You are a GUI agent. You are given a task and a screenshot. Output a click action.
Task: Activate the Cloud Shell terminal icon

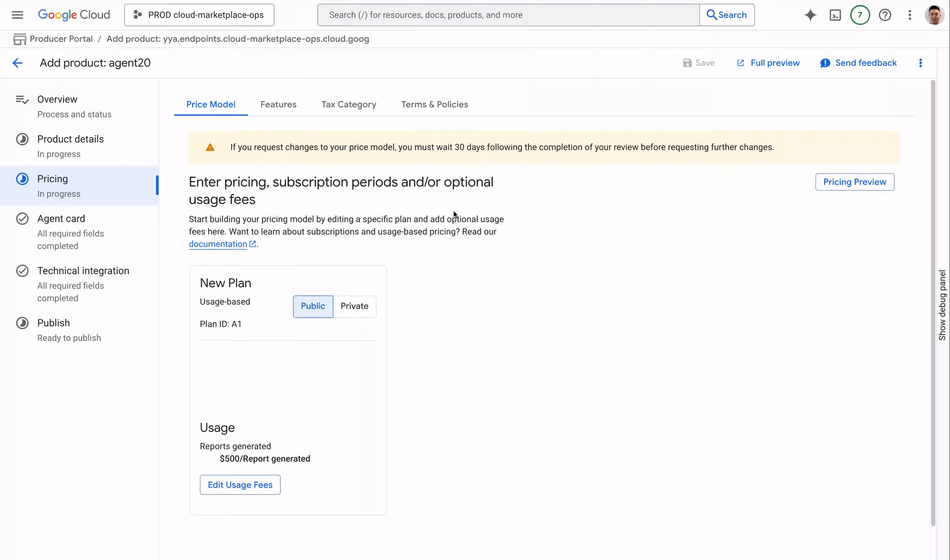click(835, 15)
